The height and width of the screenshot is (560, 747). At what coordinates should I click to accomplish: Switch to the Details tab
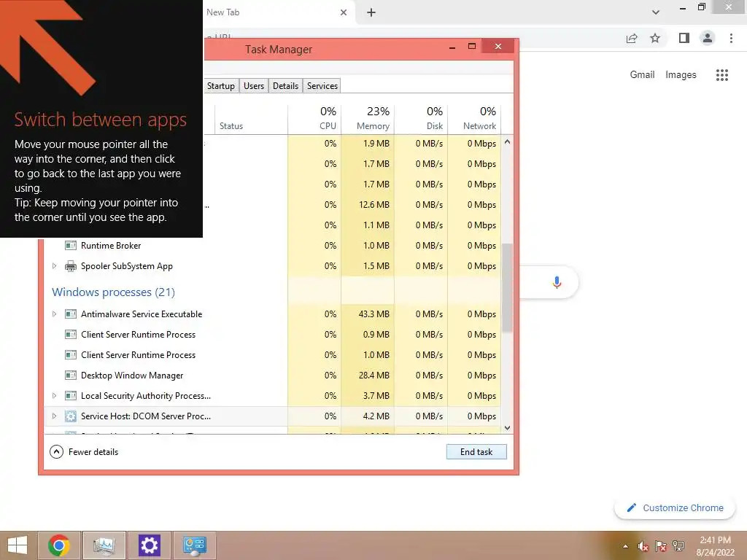coord(285,86)
